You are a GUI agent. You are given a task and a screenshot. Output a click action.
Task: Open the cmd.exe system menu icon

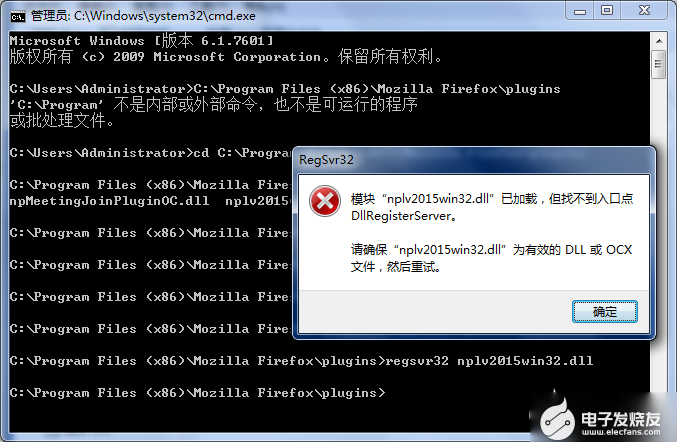pos(18,16)
